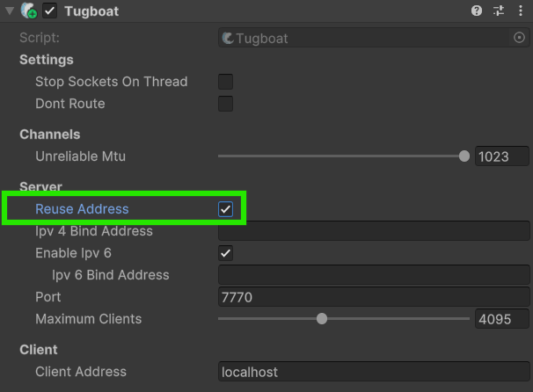Screen dimensions: 533x392
Task: Click the Maximum Clients slider handle
Action: [322, 319]
